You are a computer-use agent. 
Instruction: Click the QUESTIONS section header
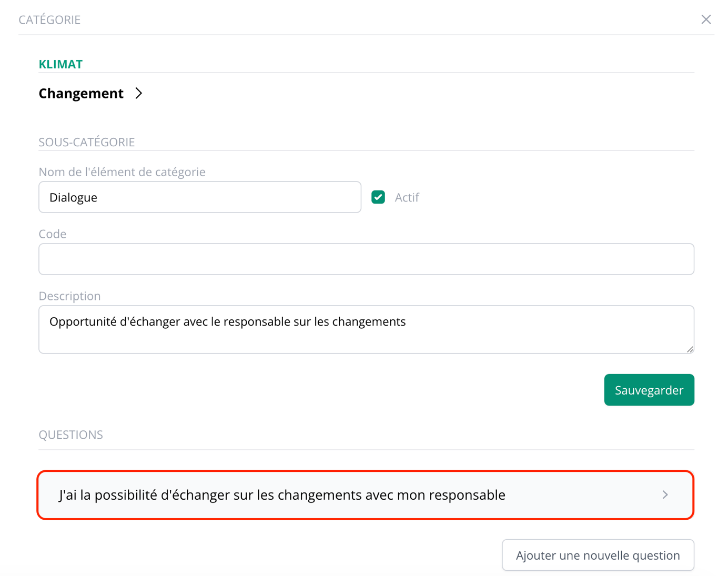(x=70, y=434)
